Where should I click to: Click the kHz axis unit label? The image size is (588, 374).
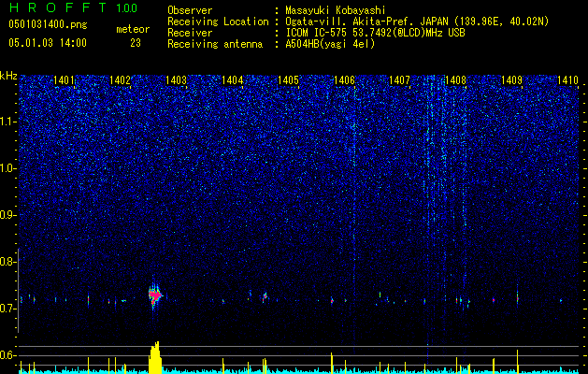pos(8,76)
